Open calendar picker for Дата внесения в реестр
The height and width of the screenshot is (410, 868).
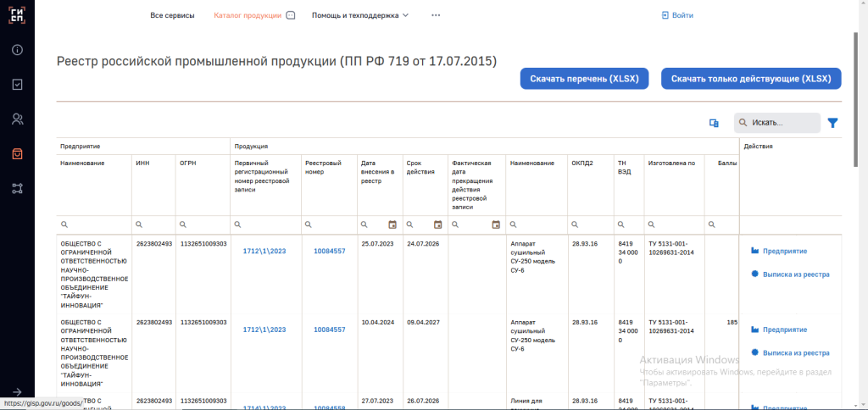(392, 224)
